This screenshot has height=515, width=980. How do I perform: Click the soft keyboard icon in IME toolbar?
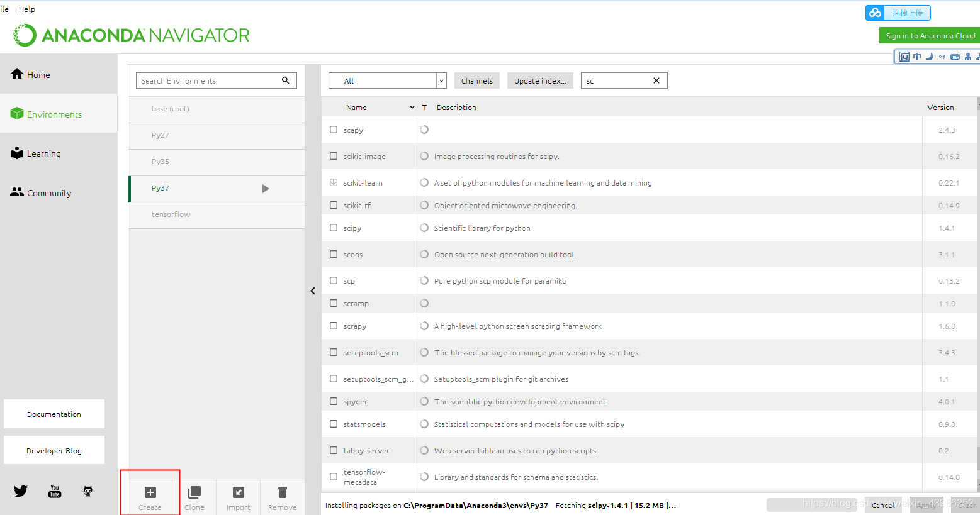click(x=955, y=57)
